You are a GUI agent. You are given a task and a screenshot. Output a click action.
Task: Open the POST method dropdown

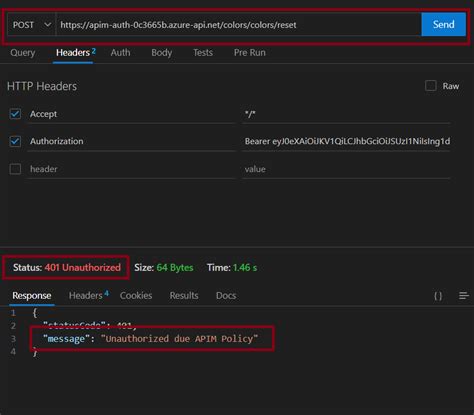coord(31,25)
